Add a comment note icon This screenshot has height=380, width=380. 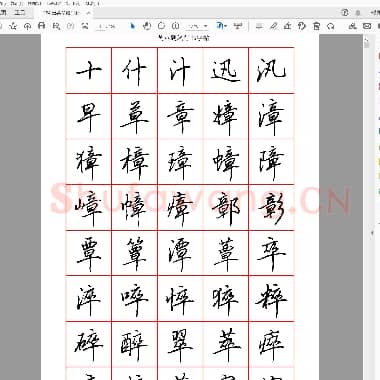point(258,26)
